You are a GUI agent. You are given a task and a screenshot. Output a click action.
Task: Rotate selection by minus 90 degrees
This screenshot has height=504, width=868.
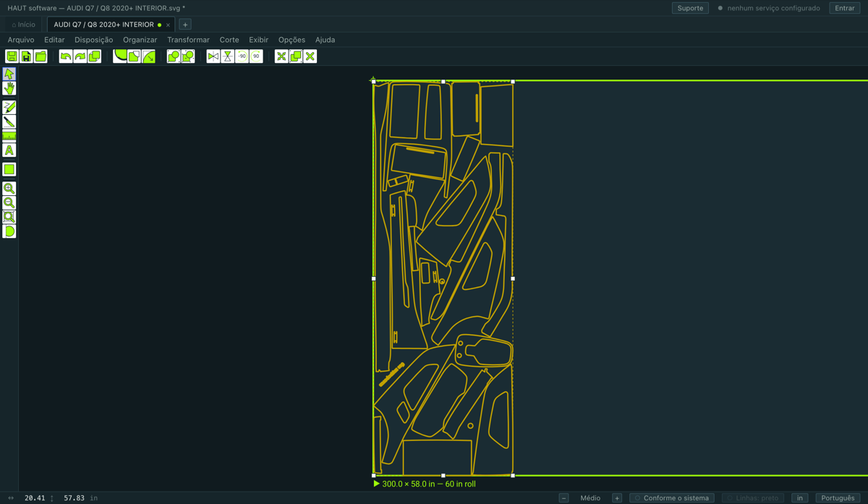tap(242, 56)
